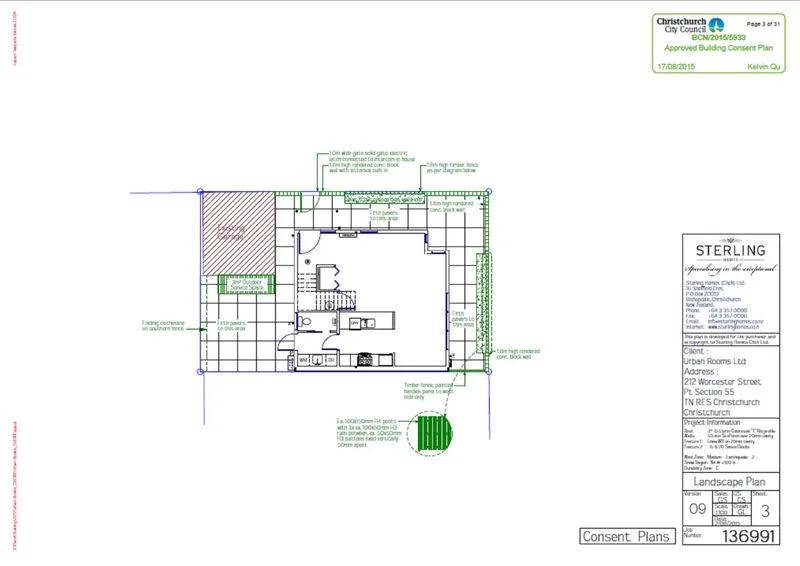Click the STERLING company logo
The image size is (800, 566).
point(731,250)
